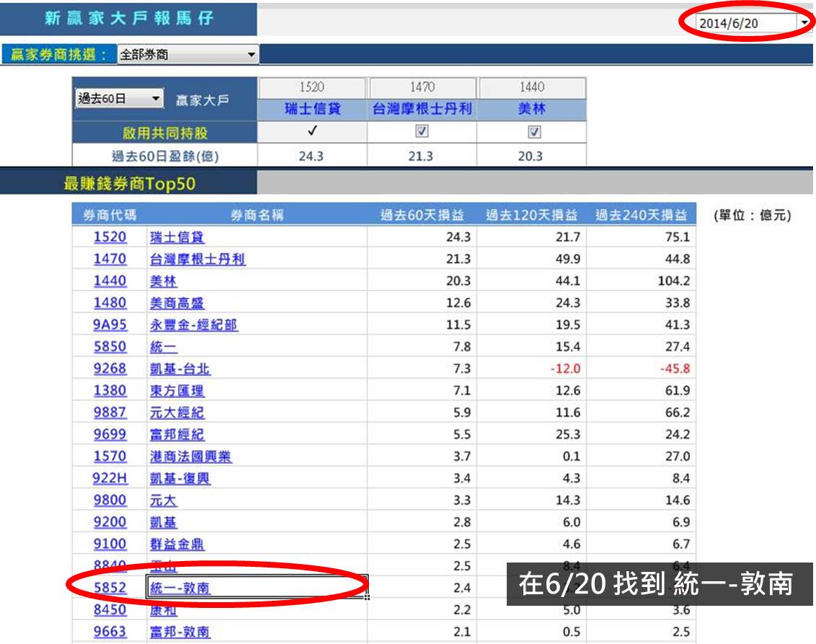Open the 統一-敦南 broker name link
Screen dimensions: 816x644
pos(180,588)
